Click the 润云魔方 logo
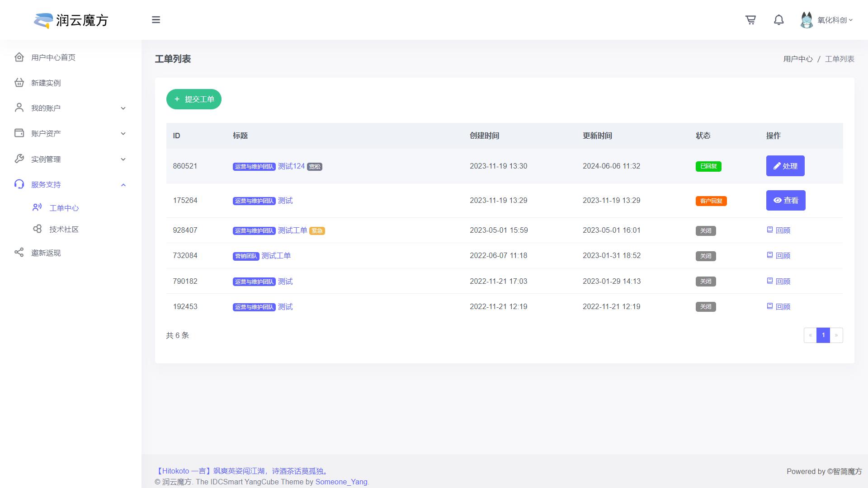The height and width of the screenshot is (488, 868). pyautogui.click(x=71, y=20)
